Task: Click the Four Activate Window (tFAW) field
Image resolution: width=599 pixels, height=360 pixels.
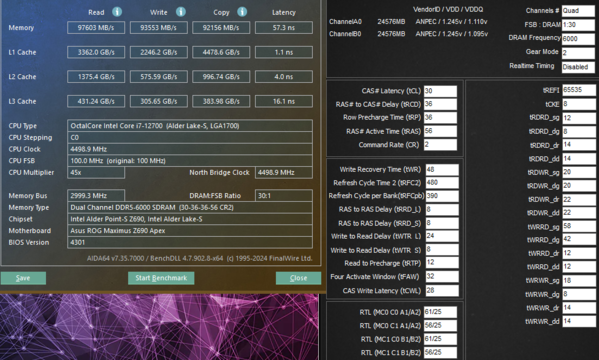Action: coord(442,277)
